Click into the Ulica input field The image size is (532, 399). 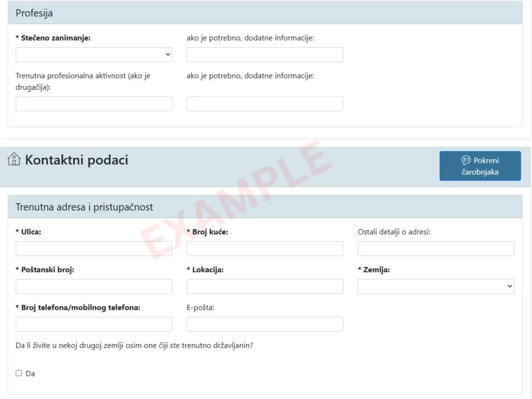(x=94, y=249)
